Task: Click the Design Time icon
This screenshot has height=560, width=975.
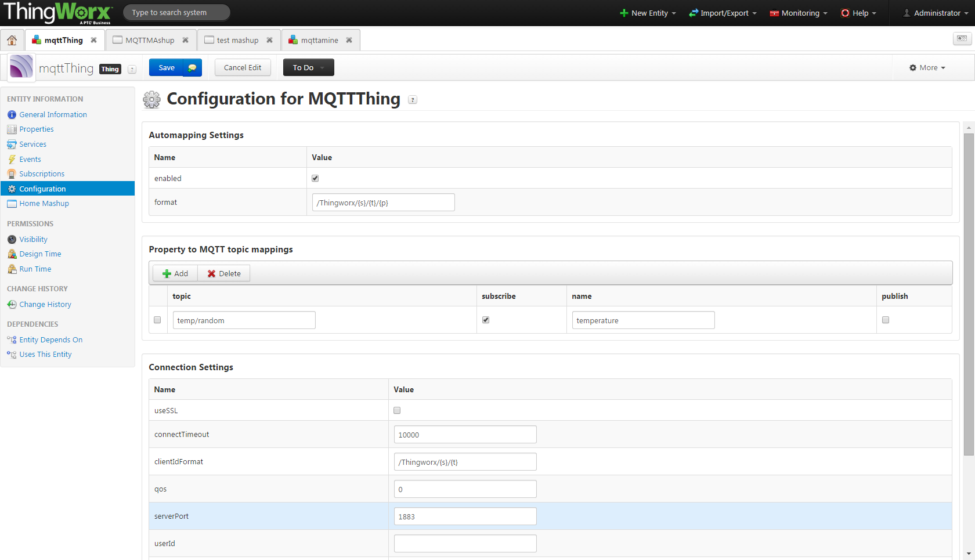Action: click(x=12, y=254)
